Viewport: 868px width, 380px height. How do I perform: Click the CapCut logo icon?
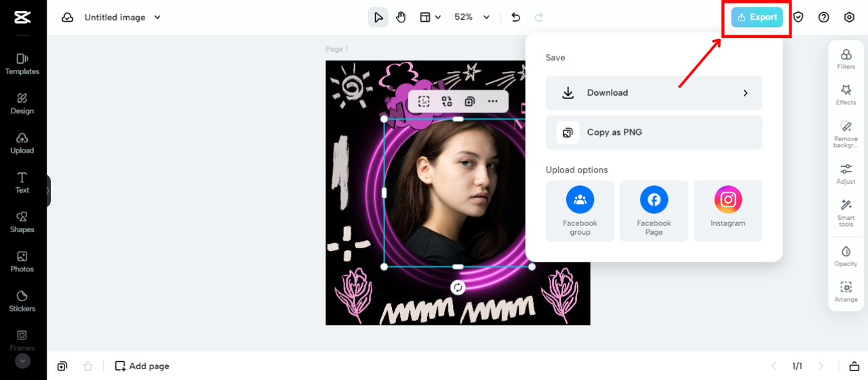pos(22,18)
